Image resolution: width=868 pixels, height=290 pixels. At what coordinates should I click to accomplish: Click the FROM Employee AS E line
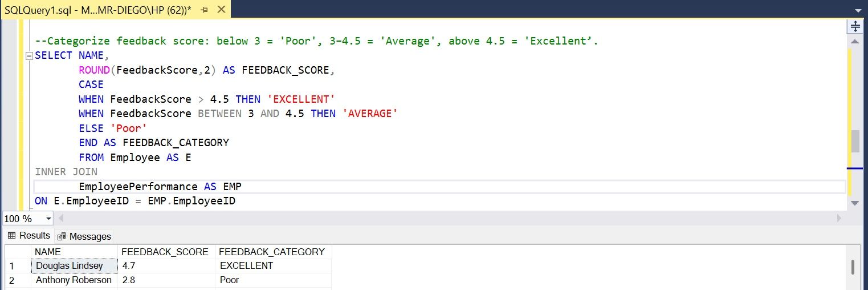tap(135, 158)
